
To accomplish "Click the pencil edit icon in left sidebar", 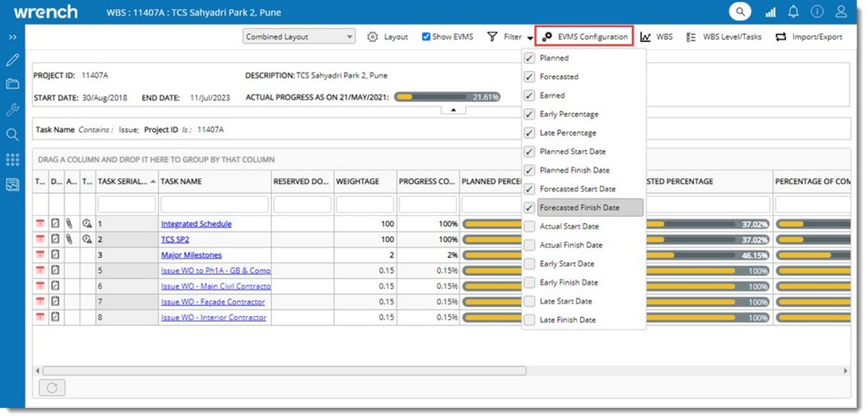I will [13, 60].
